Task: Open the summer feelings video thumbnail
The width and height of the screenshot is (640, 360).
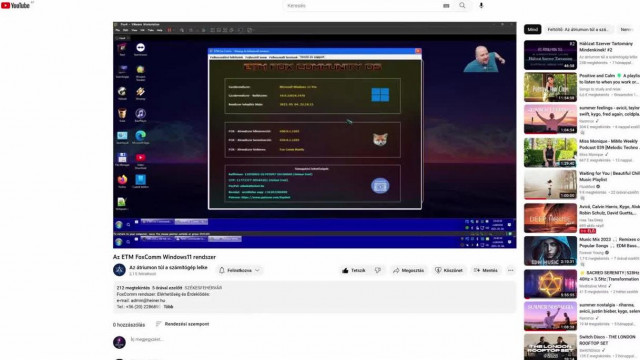Action: pos(550,120)
